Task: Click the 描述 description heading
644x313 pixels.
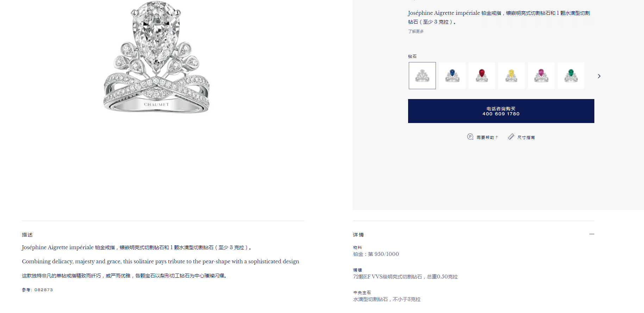Action: [x=27, y=235]
